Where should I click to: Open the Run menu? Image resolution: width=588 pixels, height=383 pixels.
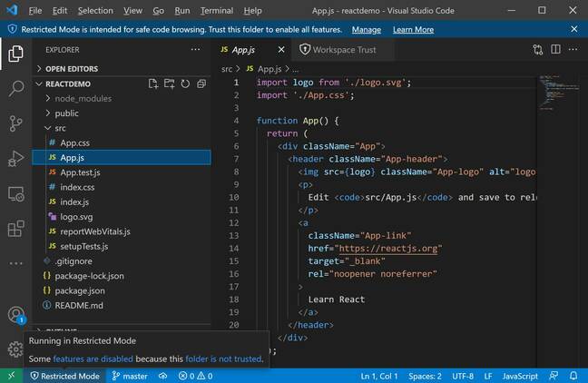point(181,11)
